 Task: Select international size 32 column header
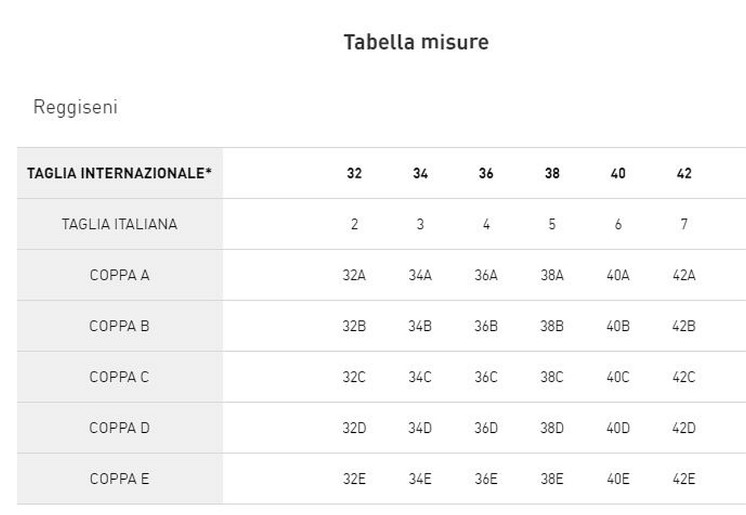click(x=354, y=173)
